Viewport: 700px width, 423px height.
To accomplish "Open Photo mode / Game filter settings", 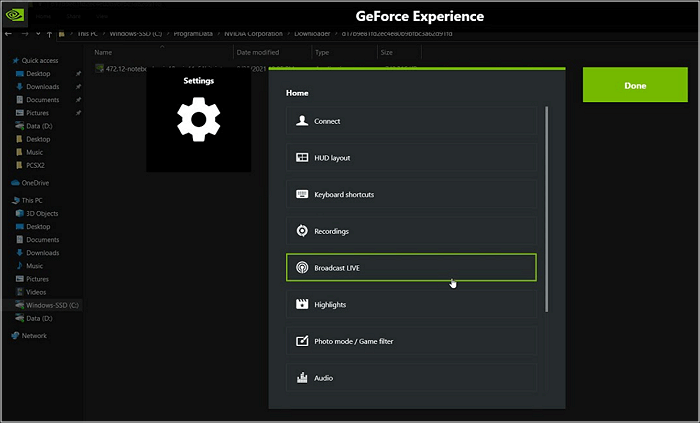I will tap(411, 341).
